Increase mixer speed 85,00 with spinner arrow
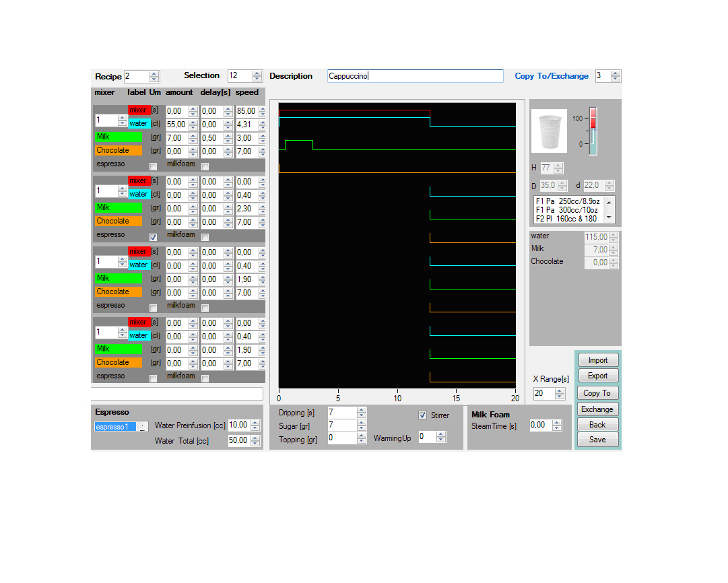 (263, 108)
